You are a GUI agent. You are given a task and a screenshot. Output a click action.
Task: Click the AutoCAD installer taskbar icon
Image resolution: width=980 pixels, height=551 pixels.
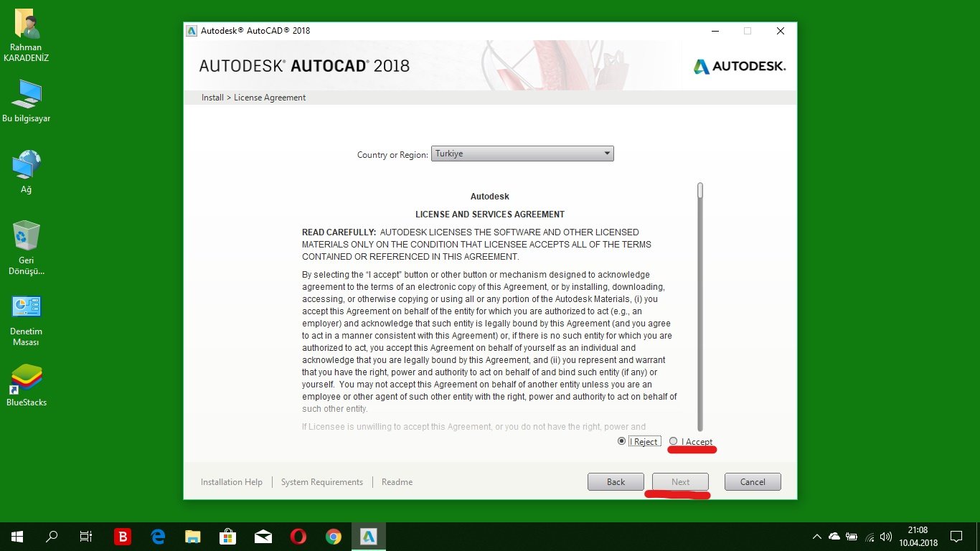point(369,537)
